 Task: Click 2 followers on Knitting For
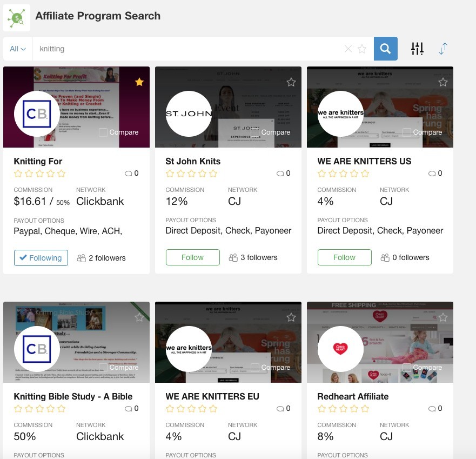[x=102, y=258]
